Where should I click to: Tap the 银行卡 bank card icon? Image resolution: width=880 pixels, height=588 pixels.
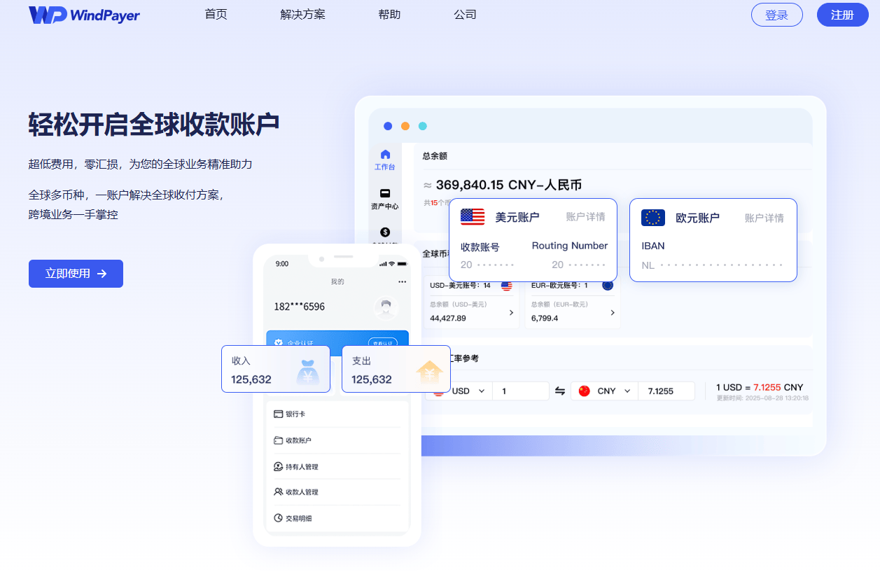click(279, 414)
